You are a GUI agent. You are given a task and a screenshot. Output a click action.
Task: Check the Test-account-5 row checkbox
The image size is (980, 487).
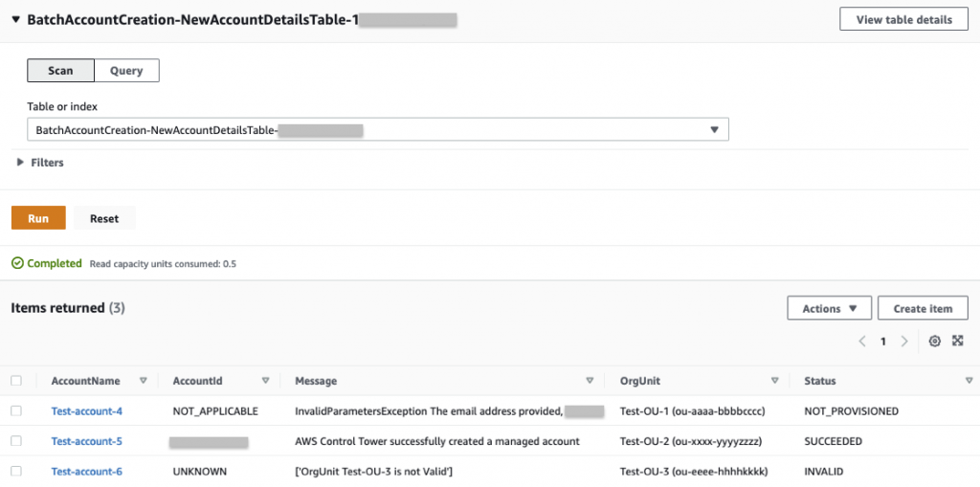pos(16,441)
